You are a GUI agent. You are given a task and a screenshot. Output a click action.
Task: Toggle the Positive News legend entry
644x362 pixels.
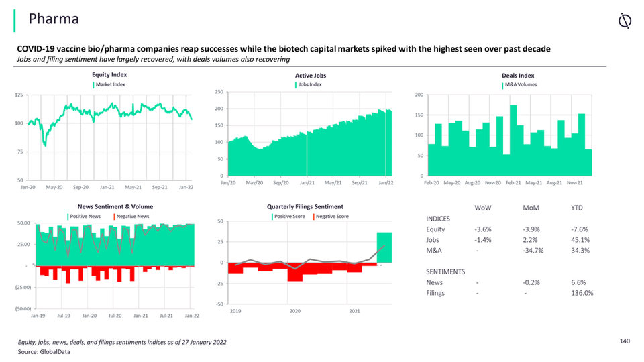(85, 217)
